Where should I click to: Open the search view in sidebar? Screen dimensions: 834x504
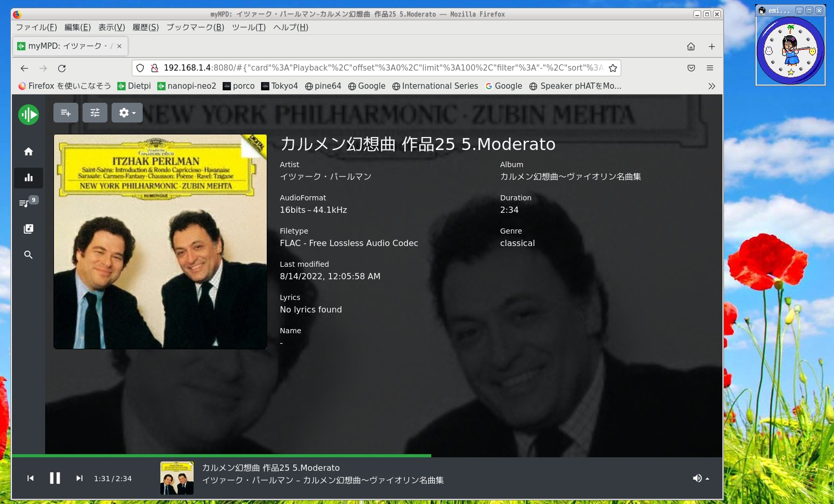(x=29, y=255)
